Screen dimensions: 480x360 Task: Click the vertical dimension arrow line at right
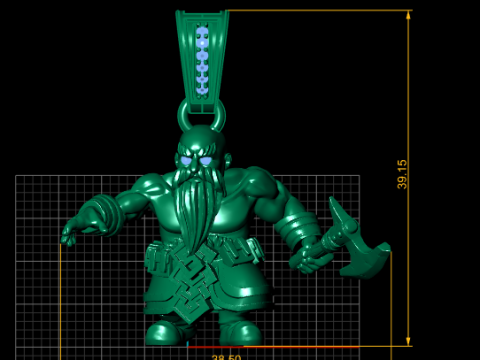coord(408,178)
